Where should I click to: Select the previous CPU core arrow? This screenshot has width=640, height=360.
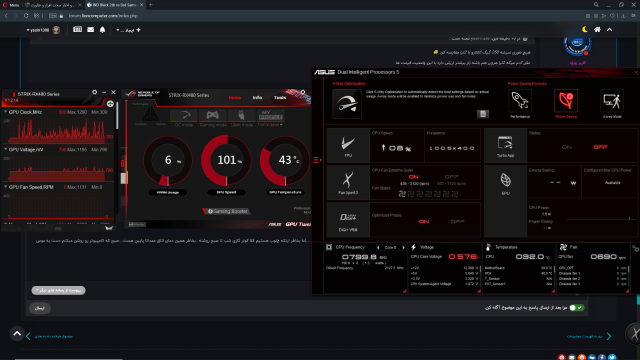pos(378,247)
